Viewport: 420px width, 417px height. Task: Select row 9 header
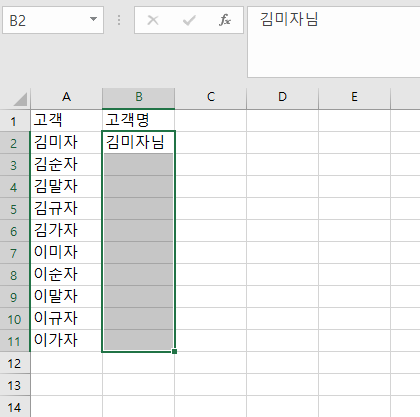pyautogui.click(x=15, y=297)
